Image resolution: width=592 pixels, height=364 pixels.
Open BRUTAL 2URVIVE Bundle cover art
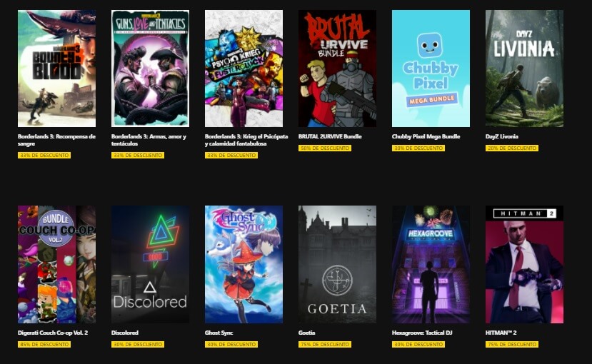337,69
